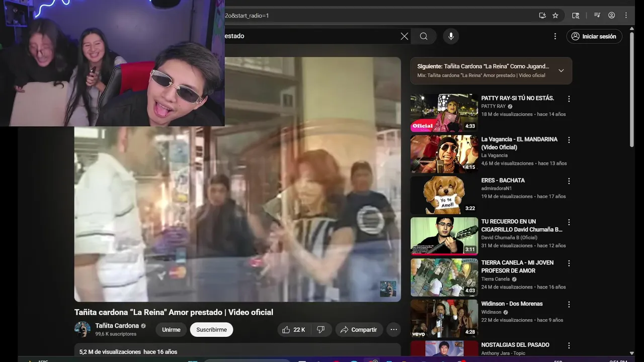The image size is (644, 362).
Task: Open YouTube settings three-dot menu beside Iniciar sesión
Action: pos(555,36)
